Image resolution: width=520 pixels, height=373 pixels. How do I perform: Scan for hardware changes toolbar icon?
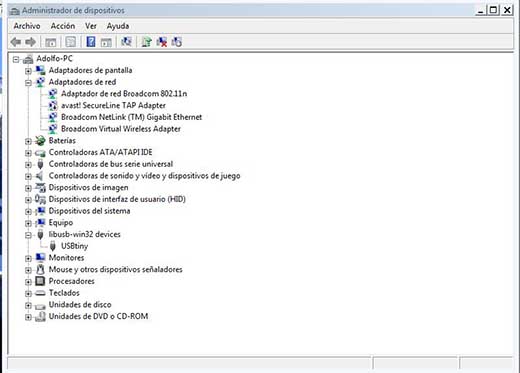(x=126, y=42)
